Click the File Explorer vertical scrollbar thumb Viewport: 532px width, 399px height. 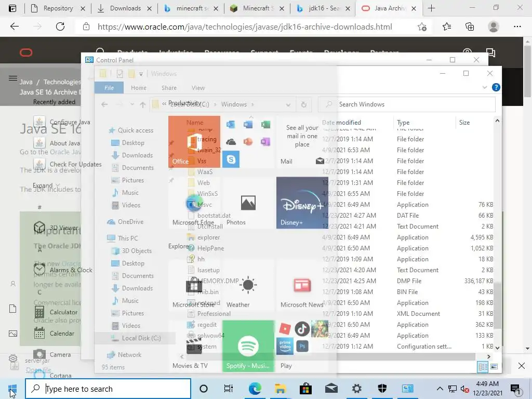point(497,305)
